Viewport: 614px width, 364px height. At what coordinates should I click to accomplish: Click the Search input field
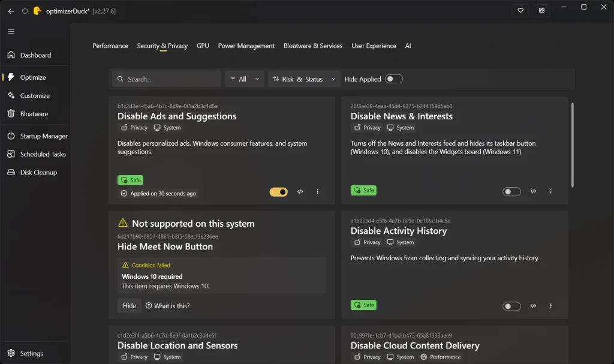[167, 79]
